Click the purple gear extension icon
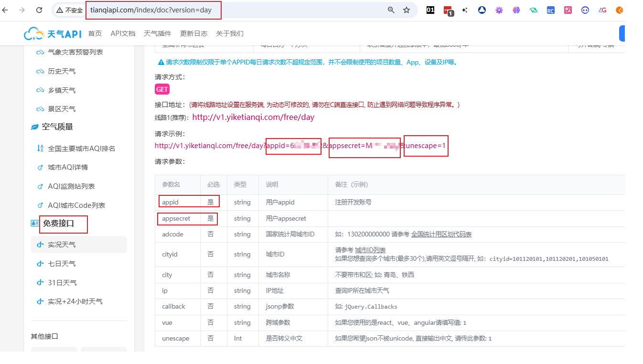The width and height of the screenshot is (643, 364). (499, 10)
